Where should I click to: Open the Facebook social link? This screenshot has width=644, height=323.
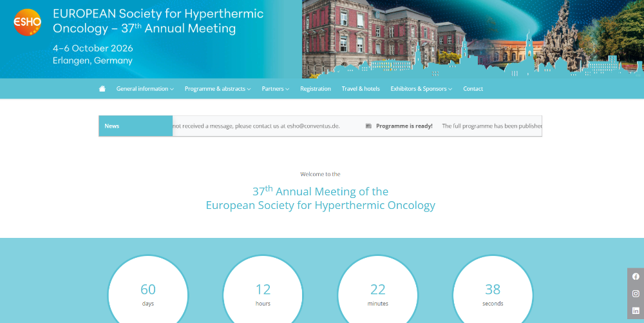click(x=636, y=277)
